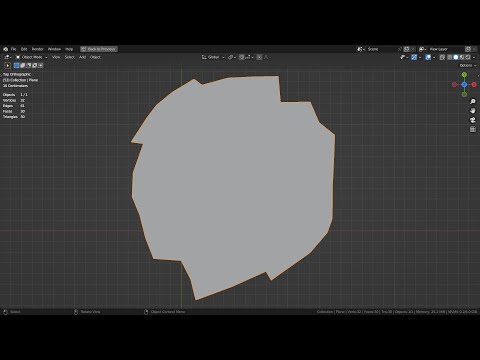Choose the Subtract selection mode icon
This screenshot has width=480, height=360.
pyautogui.click(x=29, y=66)
